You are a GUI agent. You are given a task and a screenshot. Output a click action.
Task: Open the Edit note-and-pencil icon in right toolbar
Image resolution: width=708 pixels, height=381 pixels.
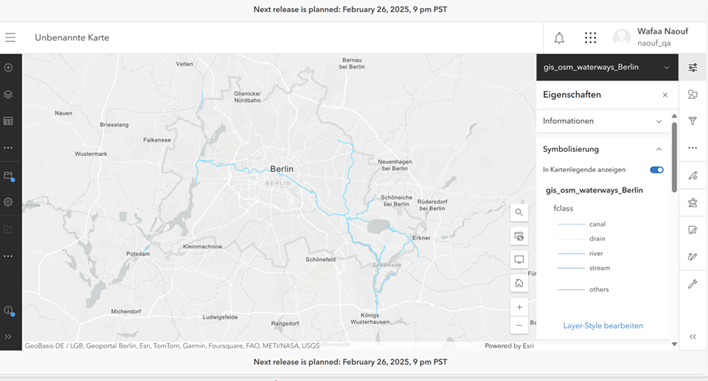[693, 230]
